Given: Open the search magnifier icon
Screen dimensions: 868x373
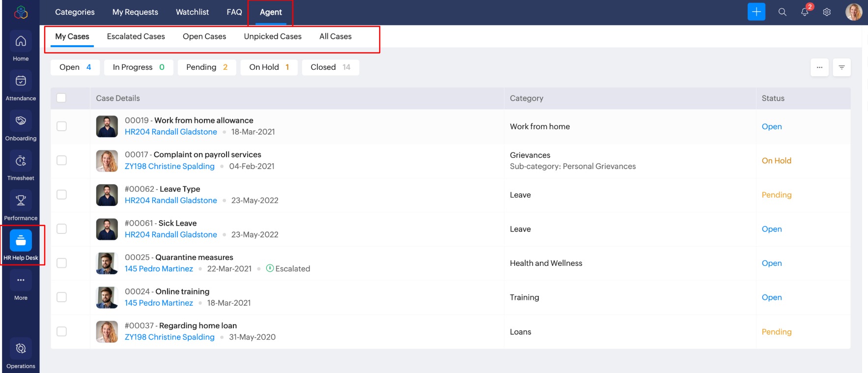Looking at the screenshot, I should pyautogui.click(x=783, y=12).
